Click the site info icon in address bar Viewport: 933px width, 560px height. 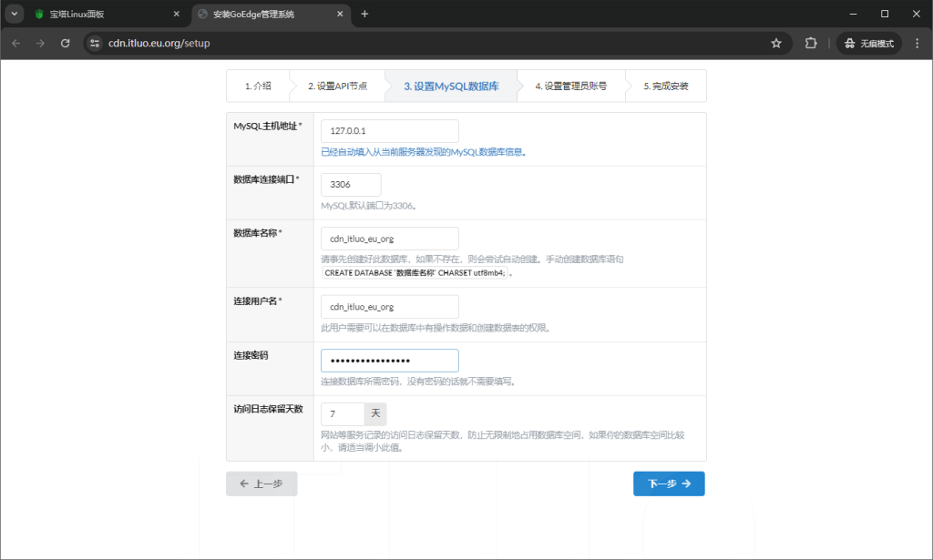(x=97, y=42)
